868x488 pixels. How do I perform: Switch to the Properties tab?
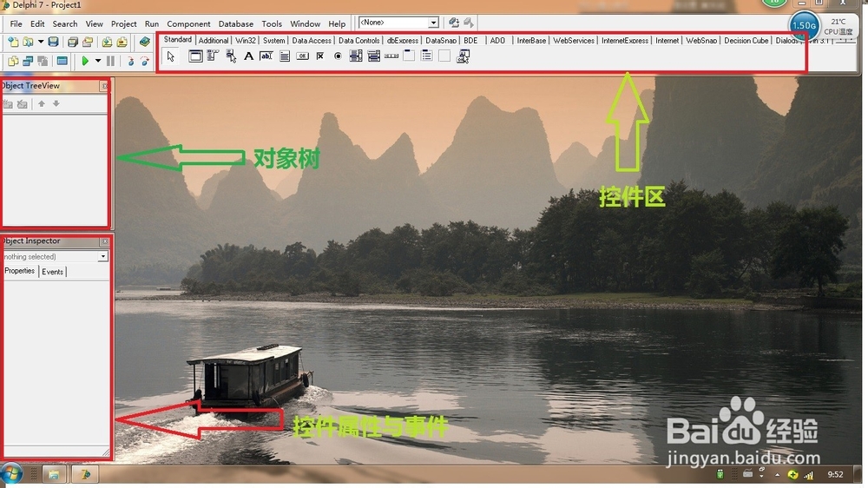coord(20,271)
